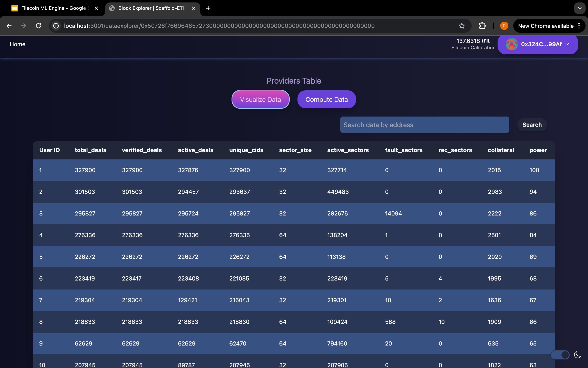Select active_deals value 129421
The height and width of the screenshot is (368, 588).
pyautogui.click(x=188, y=300)
